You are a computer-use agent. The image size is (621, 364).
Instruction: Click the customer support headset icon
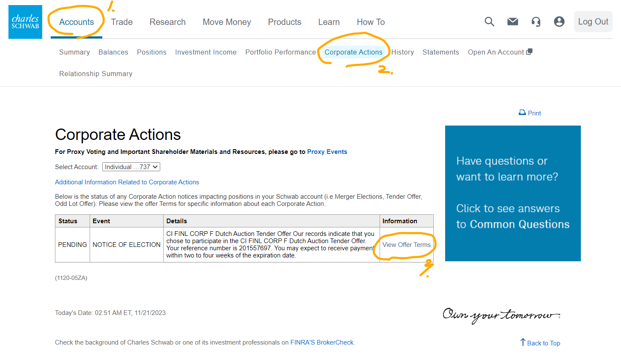pos(536,22)
